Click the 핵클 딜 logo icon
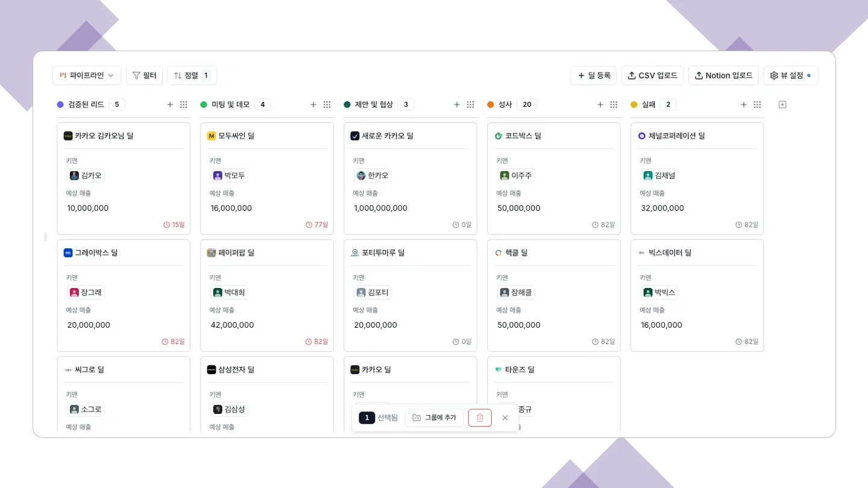 pos(498,253)
